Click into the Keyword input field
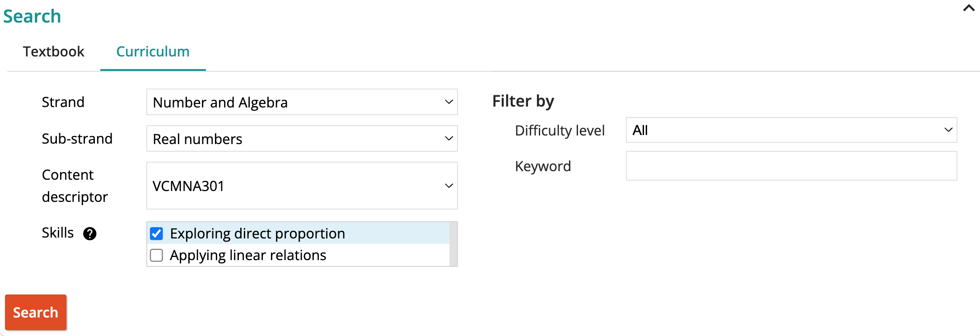The image size is (980, 336). point(791,166)
